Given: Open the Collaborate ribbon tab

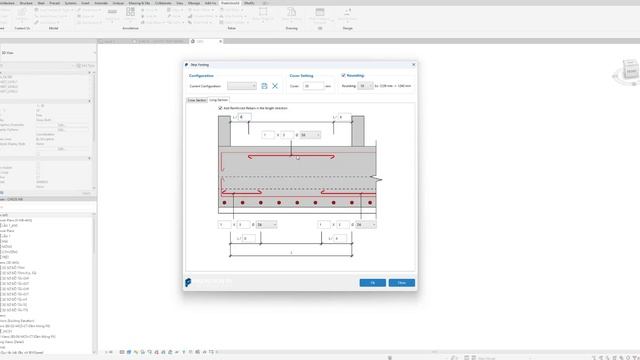Looking at the screenshot, I should 163,3.
